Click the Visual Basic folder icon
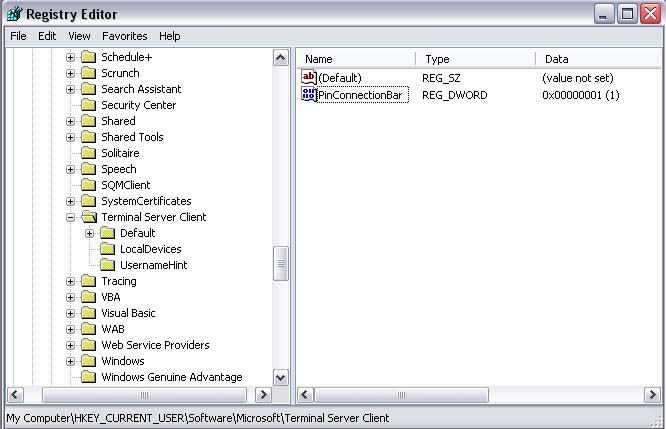 click(x=88, y=313)
